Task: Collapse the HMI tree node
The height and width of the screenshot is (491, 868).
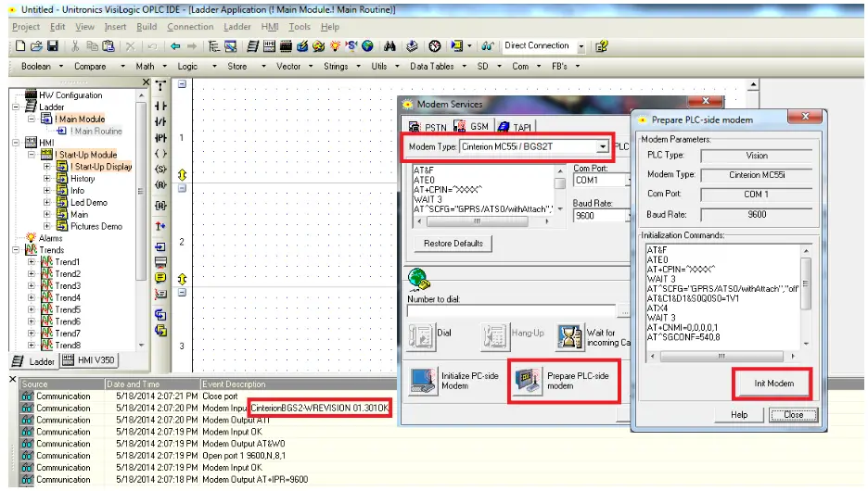Action: tap(16, 143)
